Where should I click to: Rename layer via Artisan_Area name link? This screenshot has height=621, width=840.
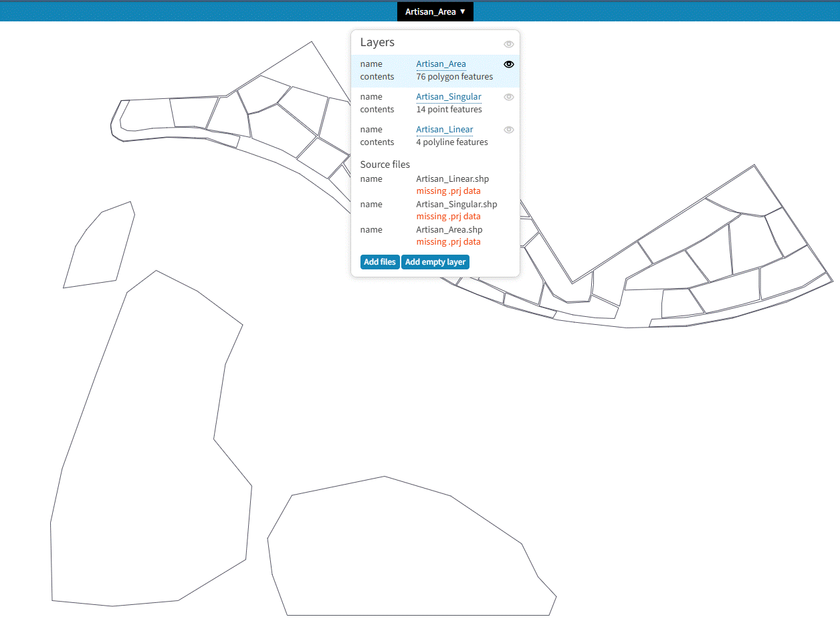click(441, 64)
